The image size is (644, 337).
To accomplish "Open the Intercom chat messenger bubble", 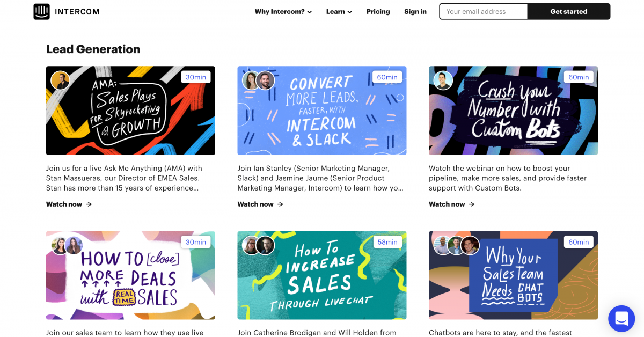I will (x=621, y=319).
